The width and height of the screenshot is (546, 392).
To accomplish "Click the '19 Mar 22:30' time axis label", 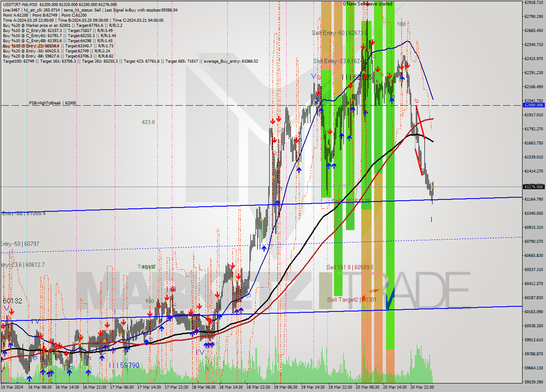I will [340, 387].
